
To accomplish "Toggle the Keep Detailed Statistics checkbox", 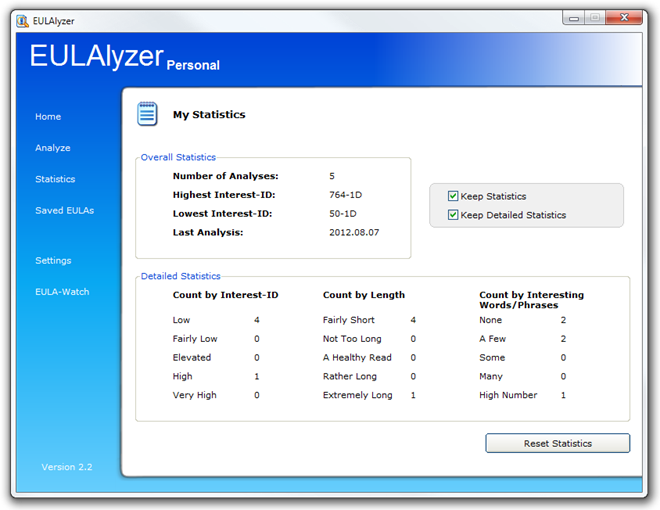I will coord(453,215).
